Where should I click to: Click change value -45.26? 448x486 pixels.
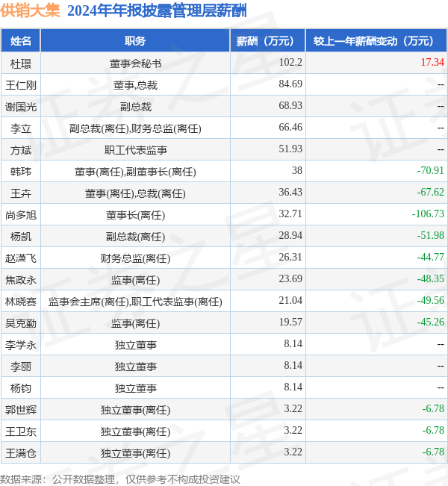coord(431,323)
